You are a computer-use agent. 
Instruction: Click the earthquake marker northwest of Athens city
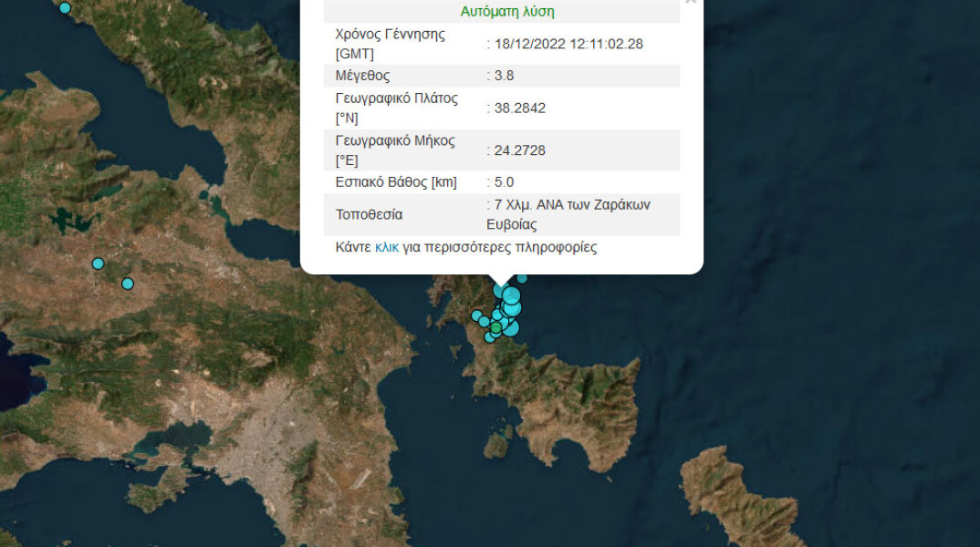[127, 284]
